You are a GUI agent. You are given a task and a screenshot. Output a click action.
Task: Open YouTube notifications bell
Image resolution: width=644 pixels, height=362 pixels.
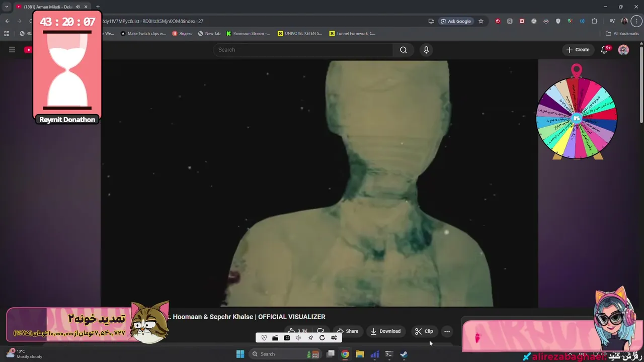tap(605, 50)
